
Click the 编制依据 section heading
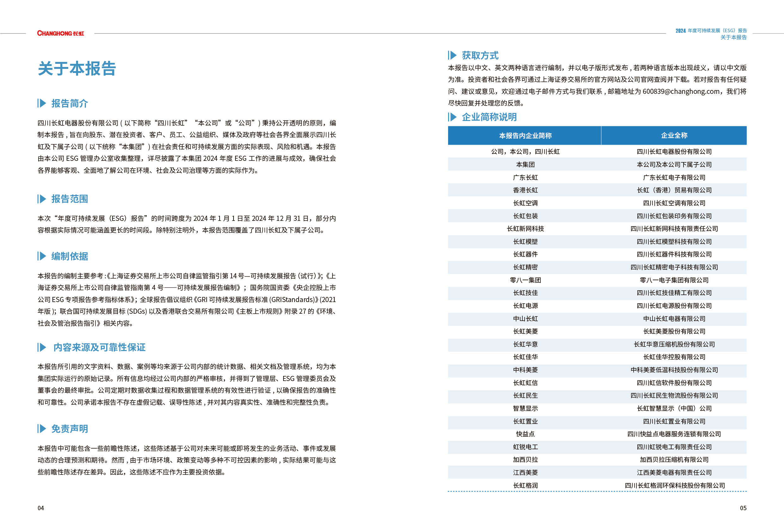pos(70,256)
